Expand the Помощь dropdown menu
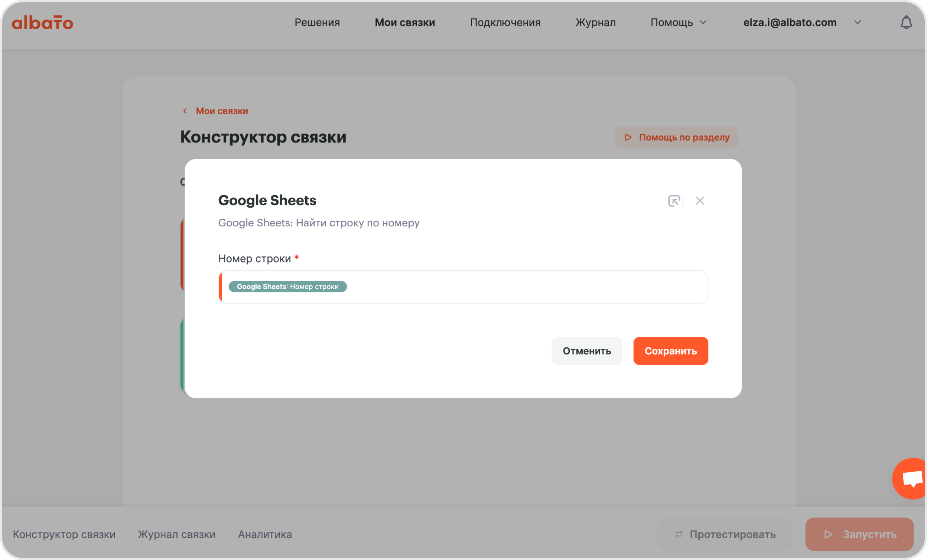The image size is (927, 560). 679,23
